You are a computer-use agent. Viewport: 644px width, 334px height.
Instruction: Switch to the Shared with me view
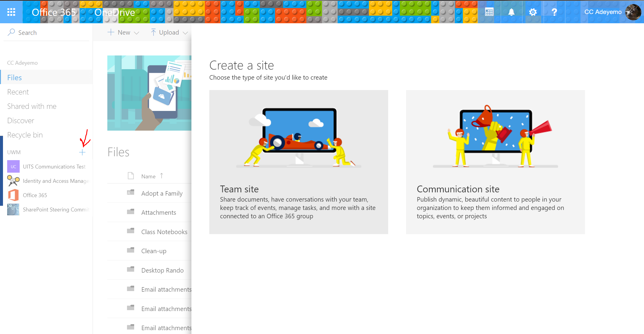click(32, 106)
